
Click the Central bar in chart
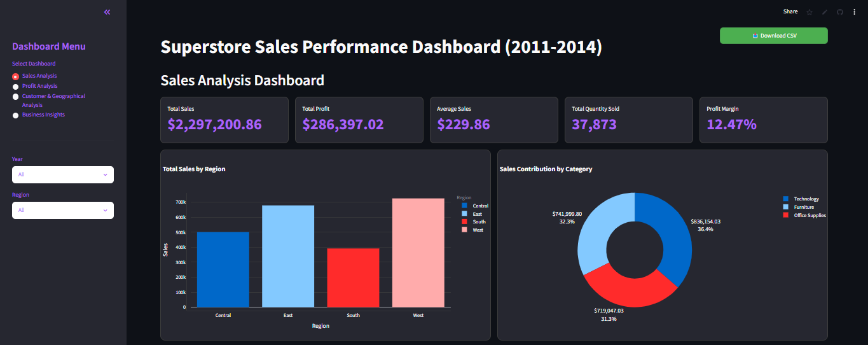click(x=223, y=269)
